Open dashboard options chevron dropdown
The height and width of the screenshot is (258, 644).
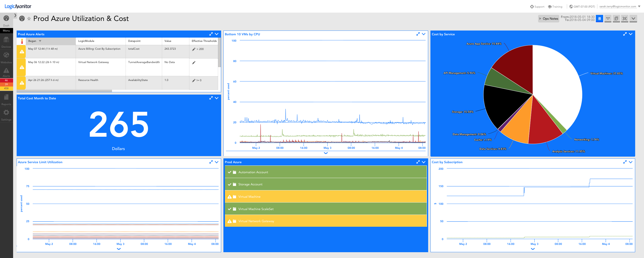pyautogui.click(x=633, y=19)
